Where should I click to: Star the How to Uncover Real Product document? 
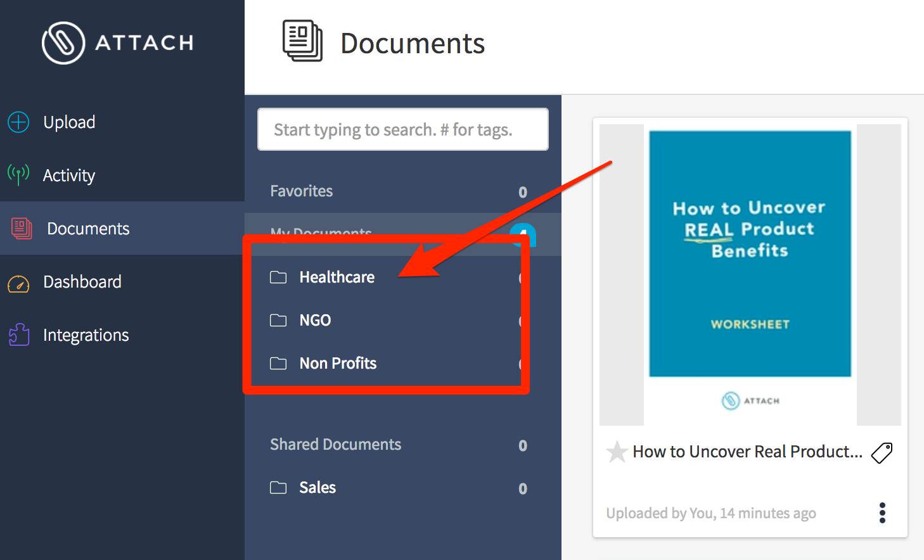coord(617,451)
